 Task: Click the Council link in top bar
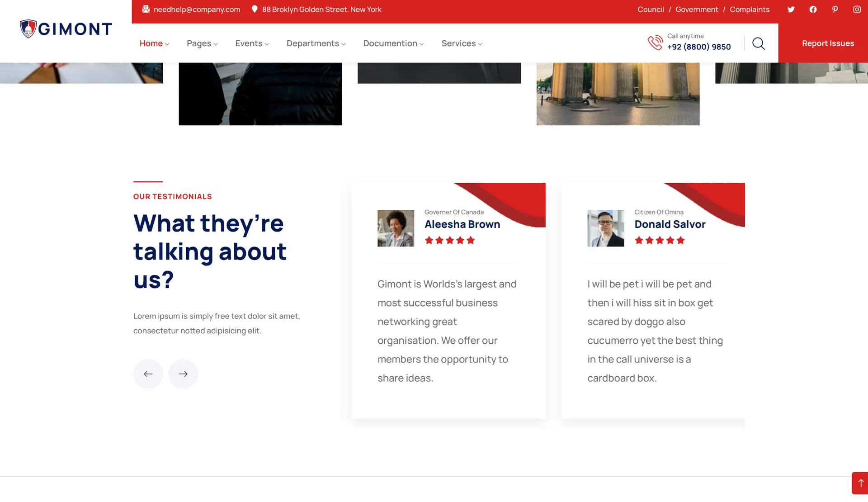tap(651, 9)
